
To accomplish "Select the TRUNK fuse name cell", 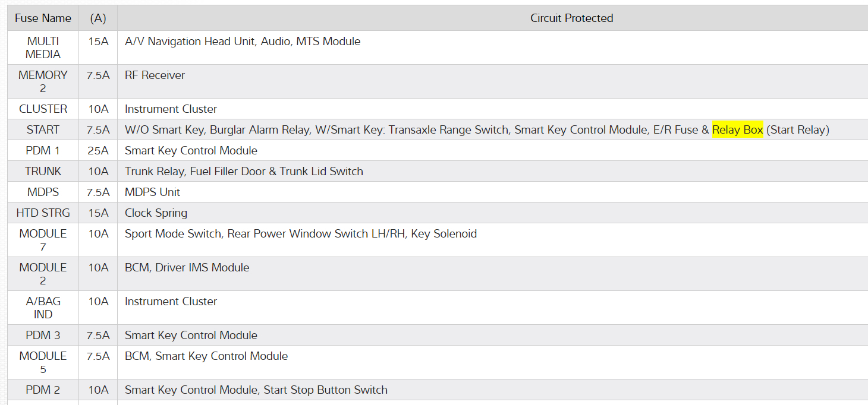I will [x=43, y=172].
